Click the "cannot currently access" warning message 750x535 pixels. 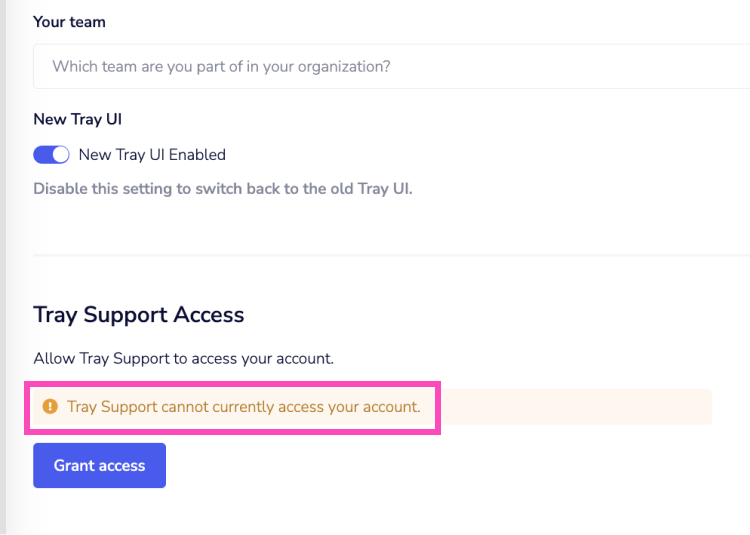243,407
